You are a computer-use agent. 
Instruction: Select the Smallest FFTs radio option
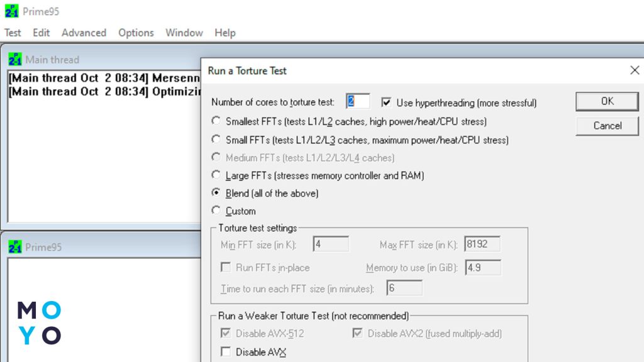[x=216, y=121]
